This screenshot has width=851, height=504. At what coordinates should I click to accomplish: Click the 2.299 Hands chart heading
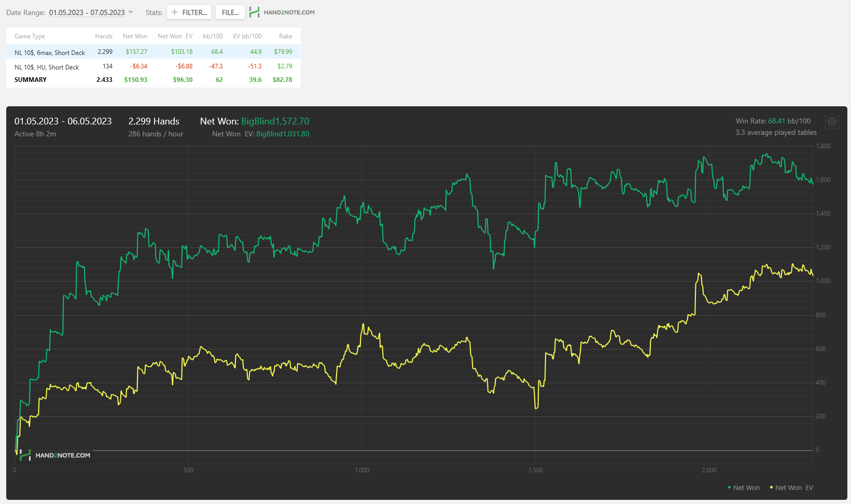154,121
